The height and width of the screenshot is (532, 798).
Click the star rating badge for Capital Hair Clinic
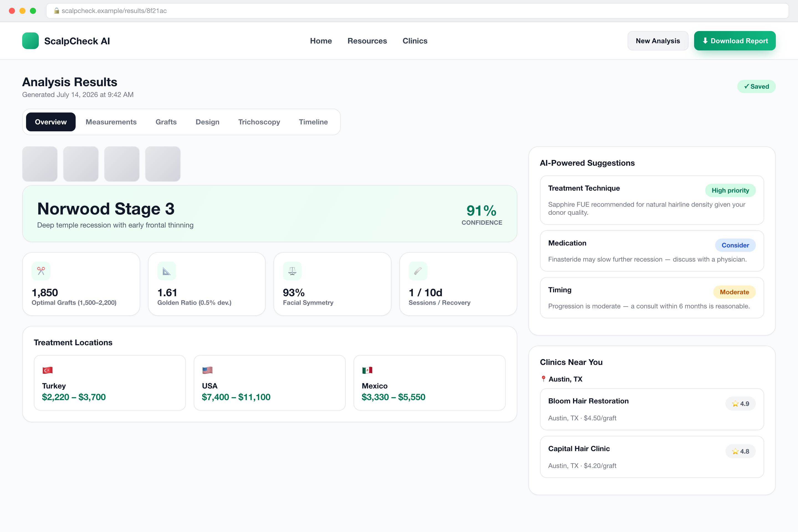click(x=740, y=451)
